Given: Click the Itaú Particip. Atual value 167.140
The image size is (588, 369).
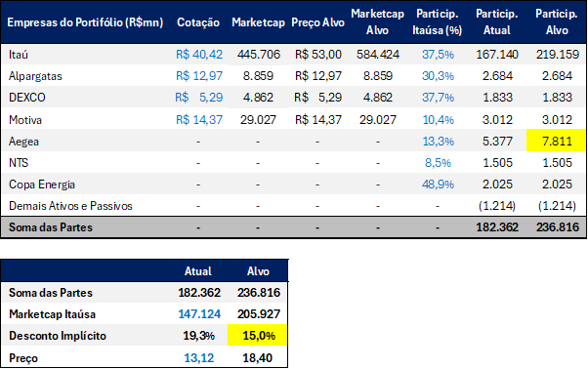Looking at the screenshot, I should pos(497,55).
